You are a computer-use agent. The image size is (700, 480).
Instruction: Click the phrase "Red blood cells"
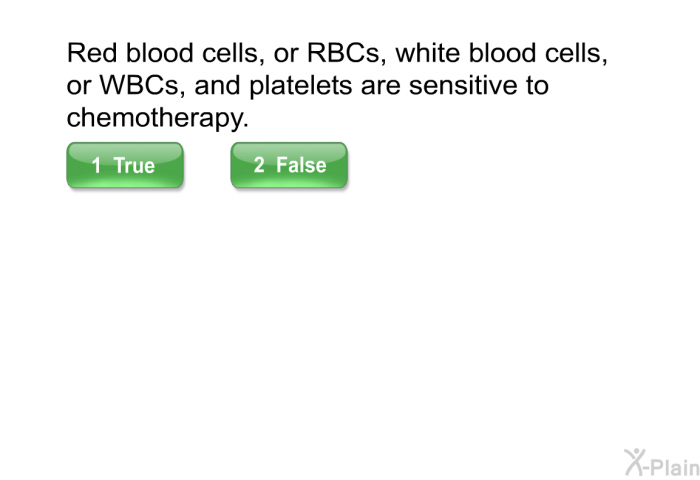(162, 53)
